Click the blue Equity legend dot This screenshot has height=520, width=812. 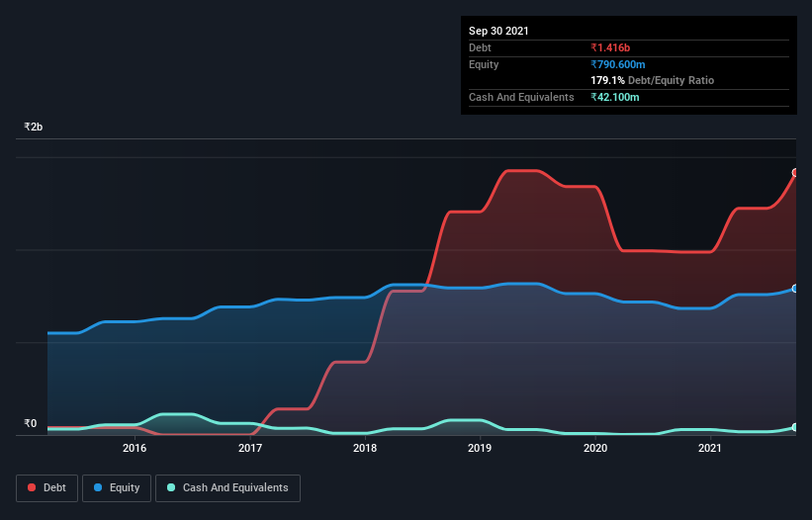97,487
